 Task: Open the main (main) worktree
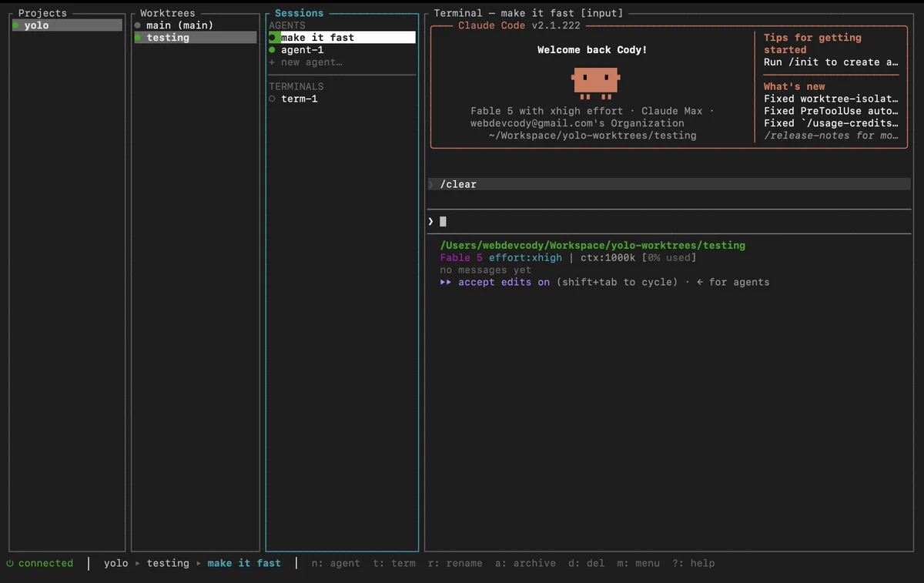180,25
